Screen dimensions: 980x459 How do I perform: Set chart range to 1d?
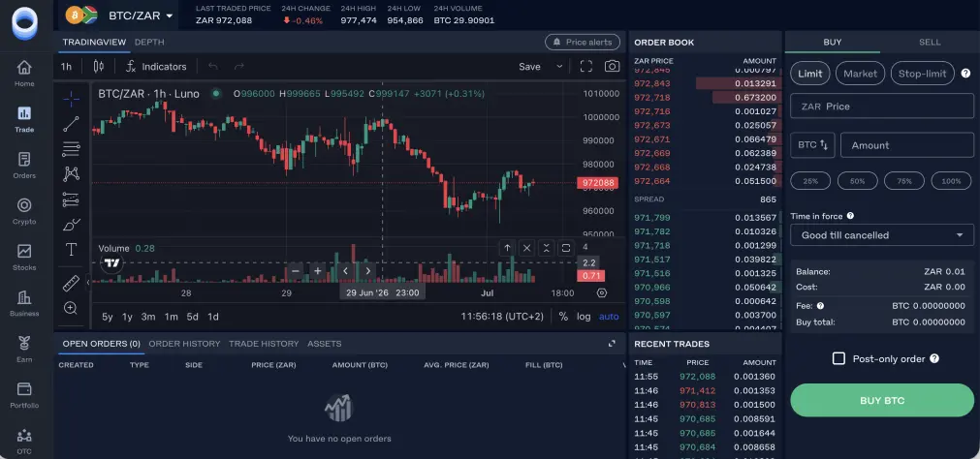point(213,317)
